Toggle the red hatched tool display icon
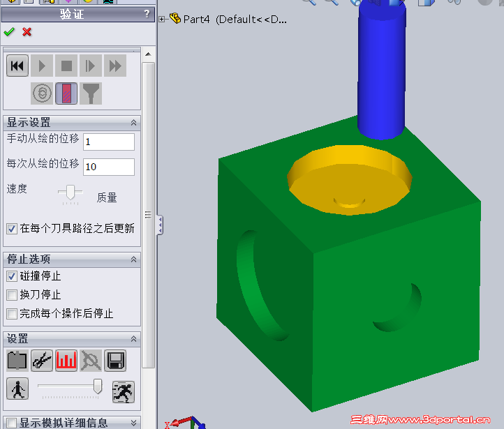 (66, 93)
